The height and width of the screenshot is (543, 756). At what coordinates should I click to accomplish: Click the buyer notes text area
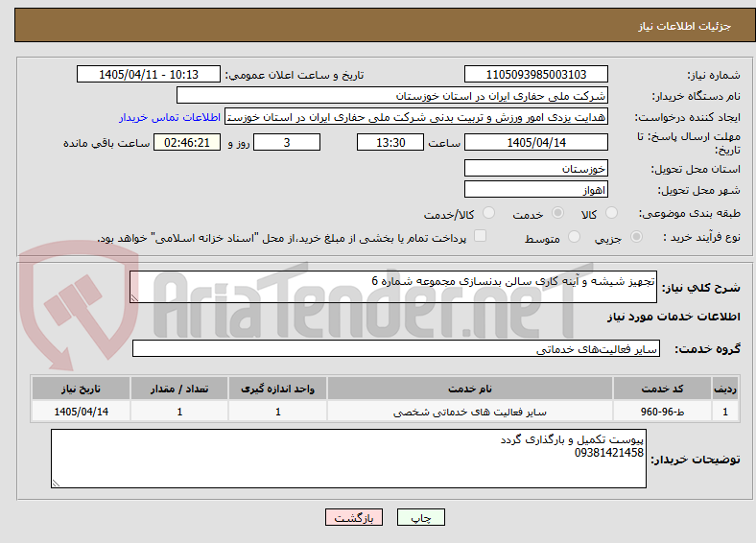pos(348,459)
